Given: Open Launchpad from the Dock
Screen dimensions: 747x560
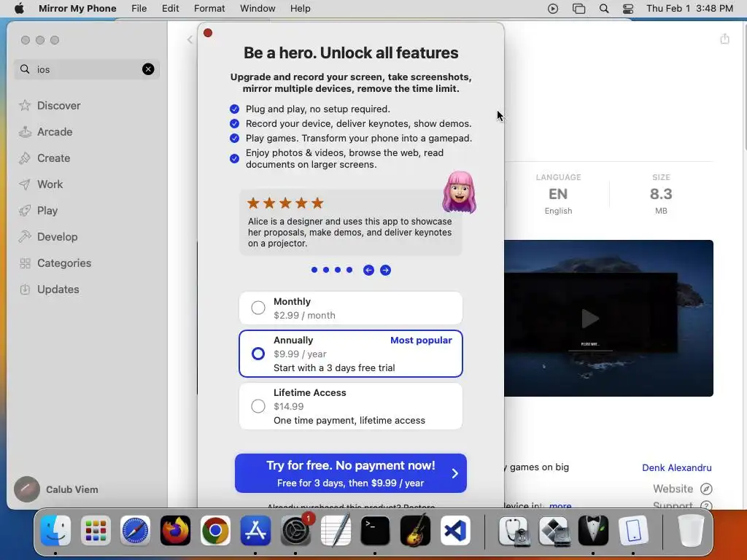Looking at the screenshot, I should pyautogui.click(x=96, y=531).
